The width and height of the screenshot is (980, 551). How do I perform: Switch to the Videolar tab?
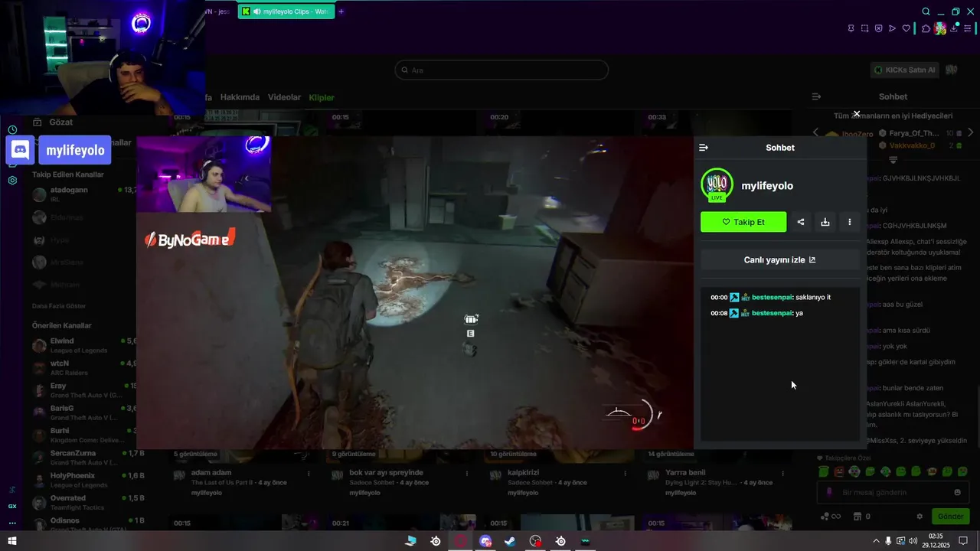pos(284,97)
